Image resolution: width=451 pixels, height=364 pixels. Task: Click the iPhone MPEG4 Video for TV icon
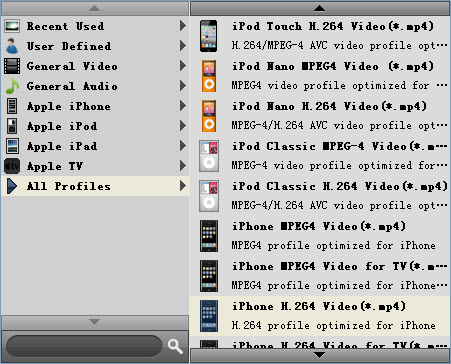click(x=209, y=276)
